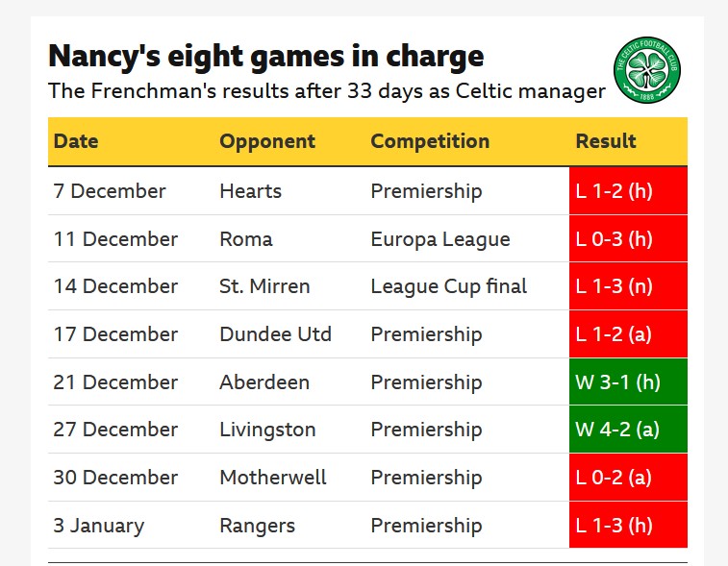Click the Celtic Football Club crest

(647, 70)
